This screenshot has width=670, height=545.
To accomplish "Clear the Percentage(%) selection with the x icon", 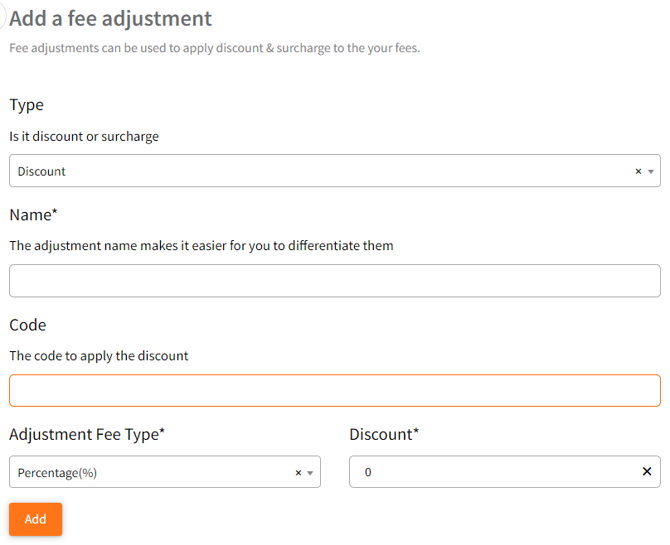I will click(298, 473).
